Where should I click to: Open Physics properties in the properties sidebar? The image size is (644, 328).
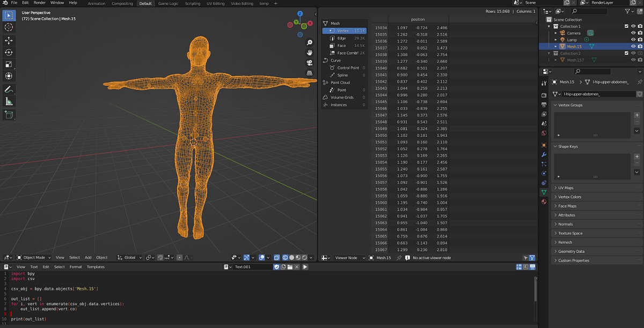click(x=544, y=172)
